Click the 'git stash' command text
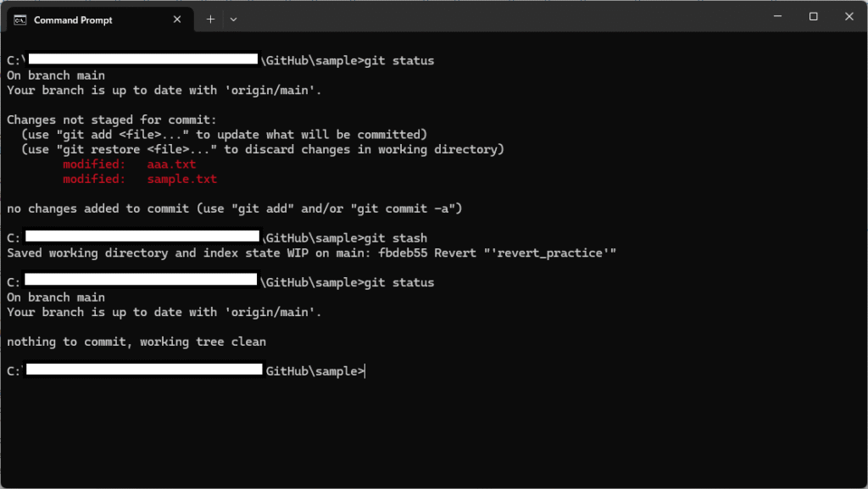Viewport: 868px width, 489px height. tap(396, 238)
